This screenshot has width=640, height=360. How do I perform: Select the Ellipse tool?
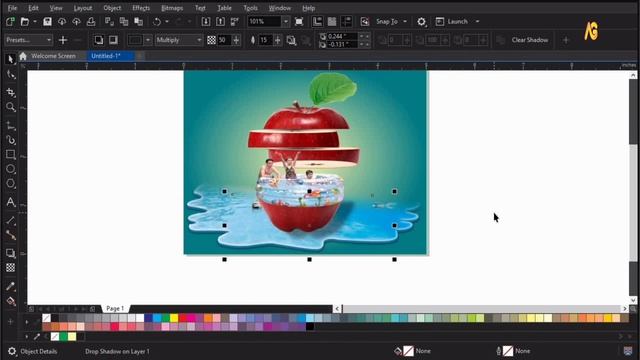[x=11, y=169]
